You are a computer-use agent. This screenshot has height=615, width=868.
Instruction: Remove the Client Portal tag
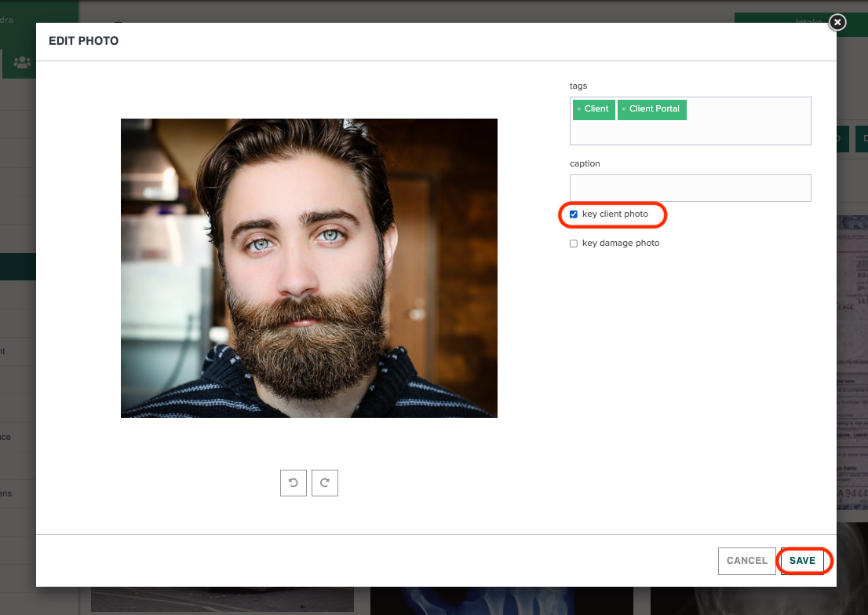click(624, 109)
